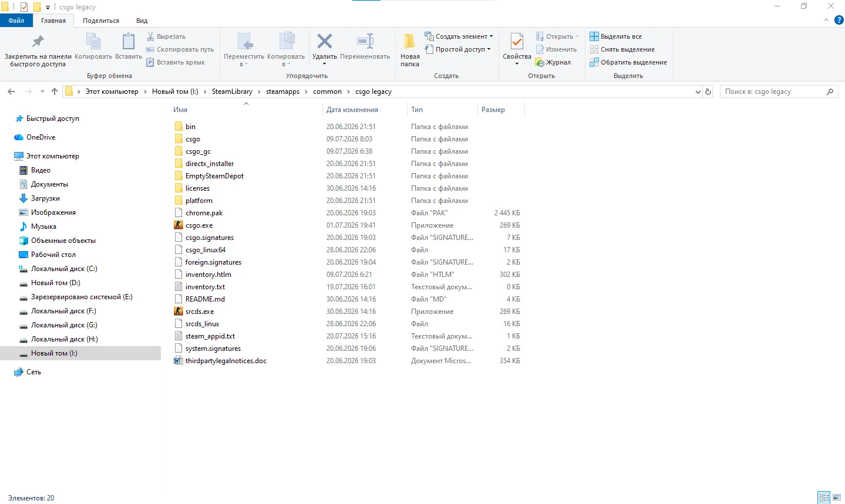Delete item using Удалить icon
Image resolution: width=845 pixels, height=504 pixels.
(325, 41)
